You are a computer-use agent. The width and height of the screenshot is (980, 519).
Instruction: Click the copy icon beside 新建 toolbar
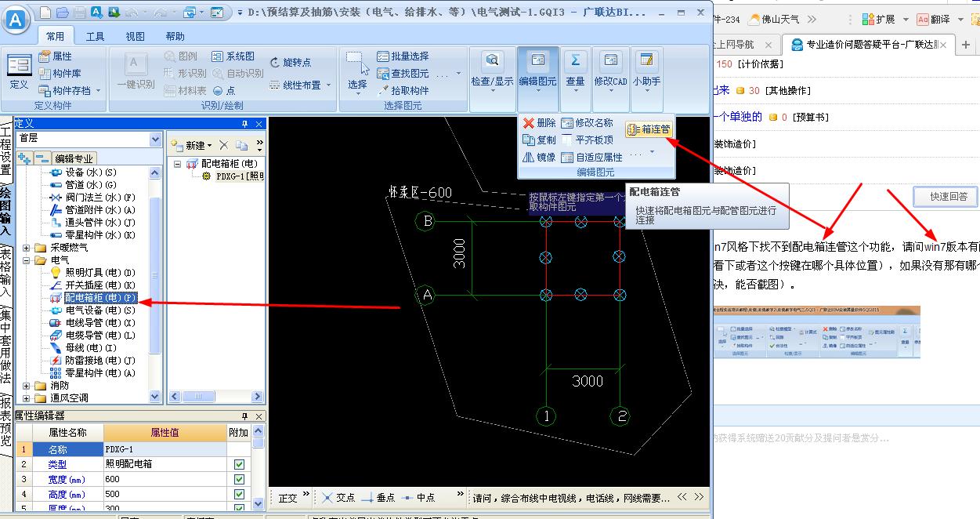tap(242, 145)
